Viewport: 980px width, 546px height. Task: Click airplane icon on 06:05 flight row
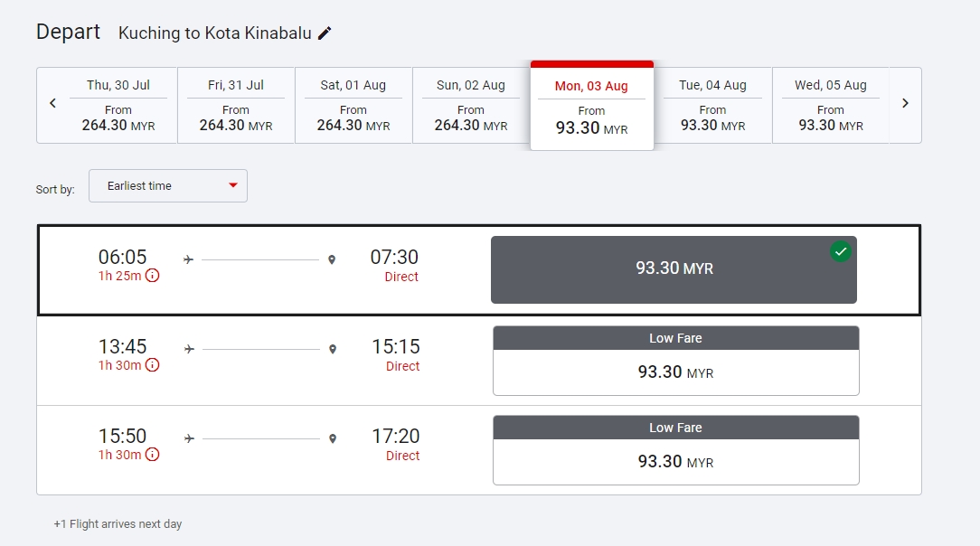click(x=188, y=259)
